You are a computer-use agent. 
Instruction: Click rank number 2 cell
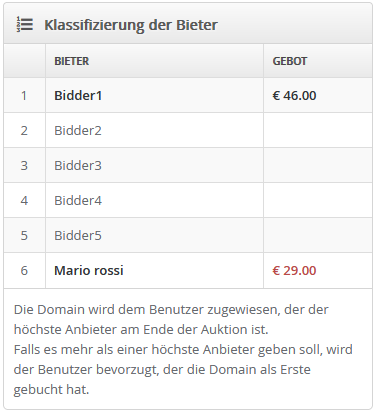(24, 131)
